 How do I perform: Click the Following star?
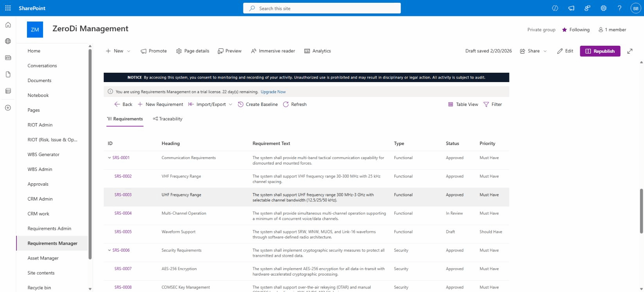tap(565, 30)
